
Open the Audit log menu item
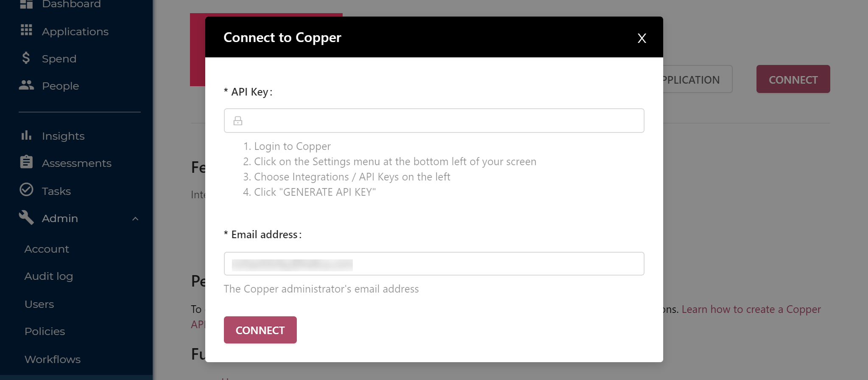click(x=49, y=276)
